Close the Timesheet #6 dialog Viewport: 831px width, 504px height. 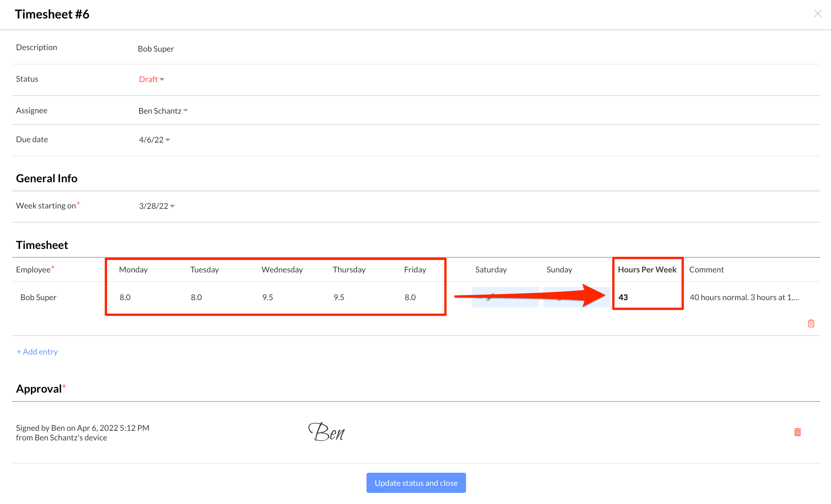[818, 14]
